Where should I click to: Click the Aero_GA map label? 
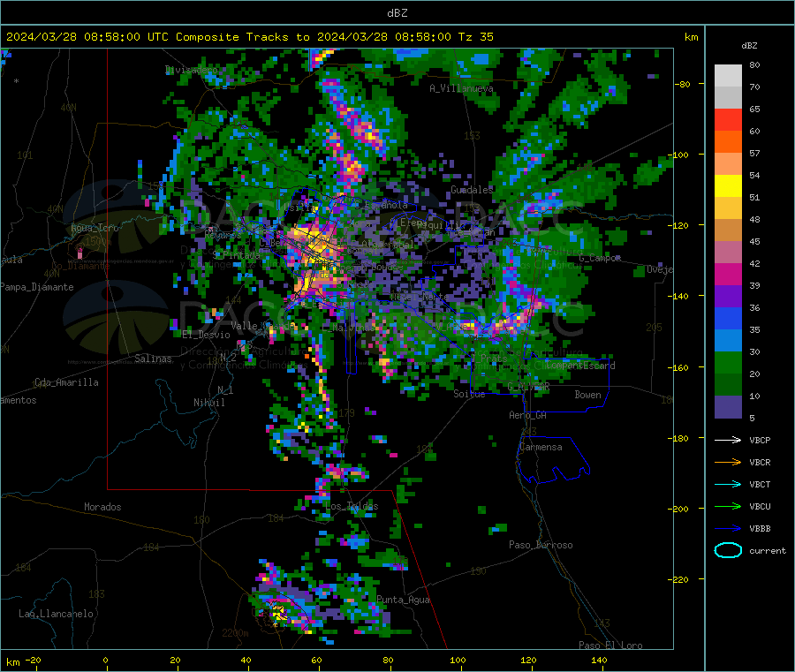pyautogui.click(x=527, y=415)
